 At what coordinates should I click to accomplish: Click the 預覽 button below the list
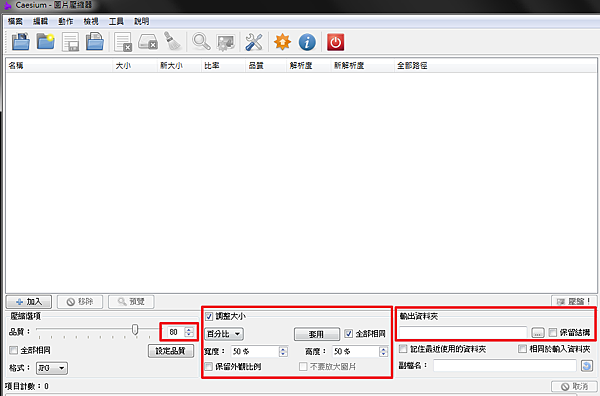(x=131, y=301)
